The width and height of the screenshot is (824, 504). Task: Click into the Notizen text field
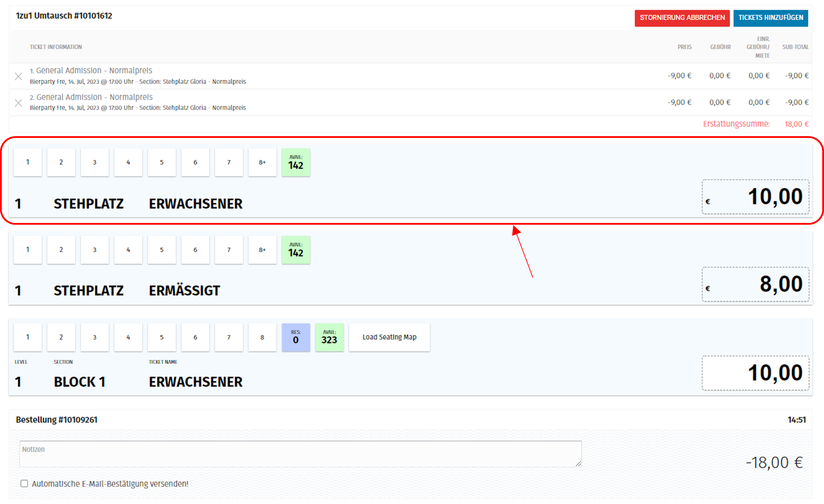point(300,454)
